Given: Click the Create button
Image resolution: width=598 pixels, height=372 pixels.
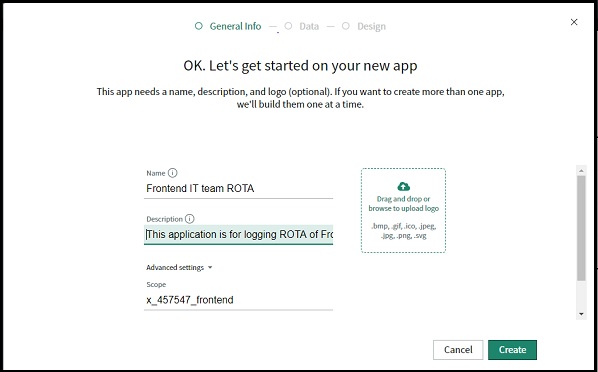Looking at the screenshot, I should [512, 350].
